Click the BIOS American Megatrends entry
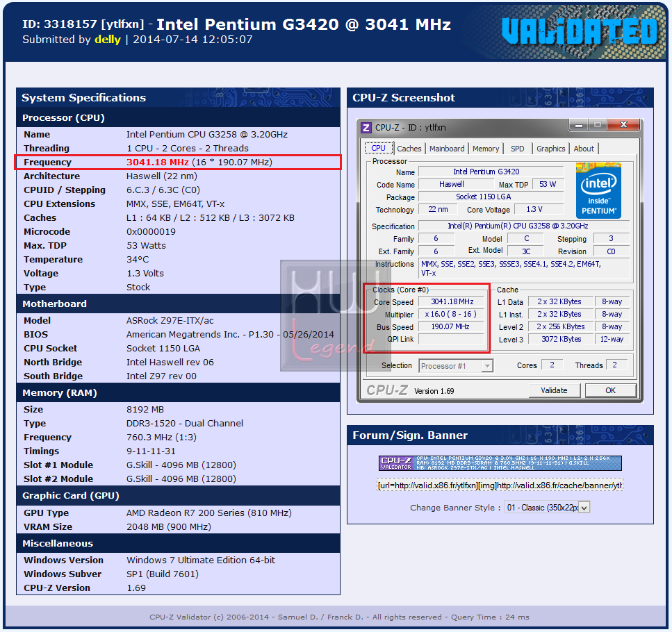This screenshot has height=632, width=672. coord(230,335)
